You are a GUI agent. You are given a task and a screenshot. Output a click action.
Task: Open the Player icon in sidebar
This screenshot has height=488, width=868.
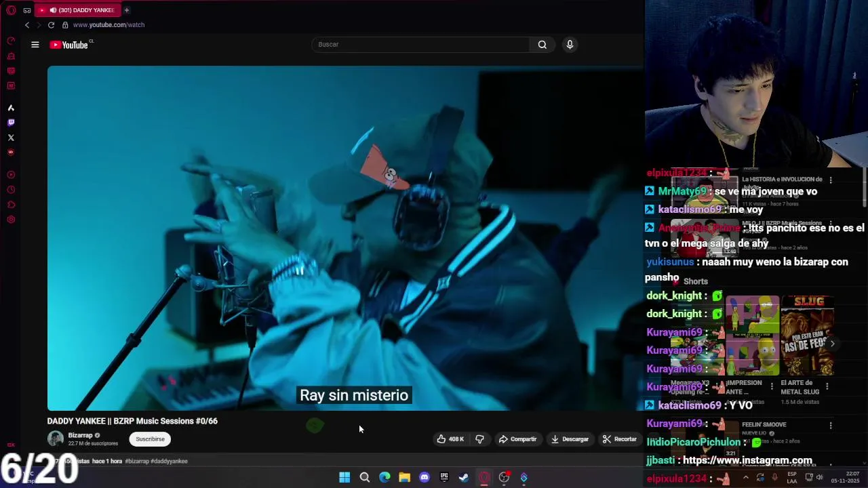pos(11,175)
